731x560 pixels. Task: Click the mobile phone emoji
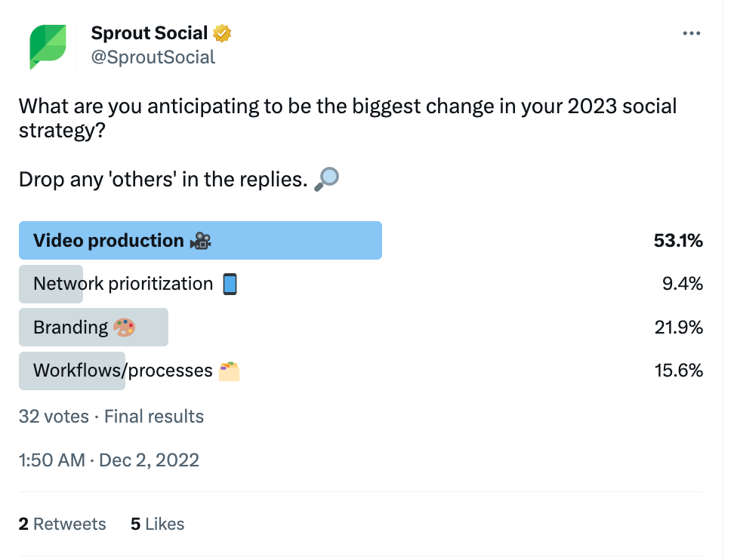point(230,284)
